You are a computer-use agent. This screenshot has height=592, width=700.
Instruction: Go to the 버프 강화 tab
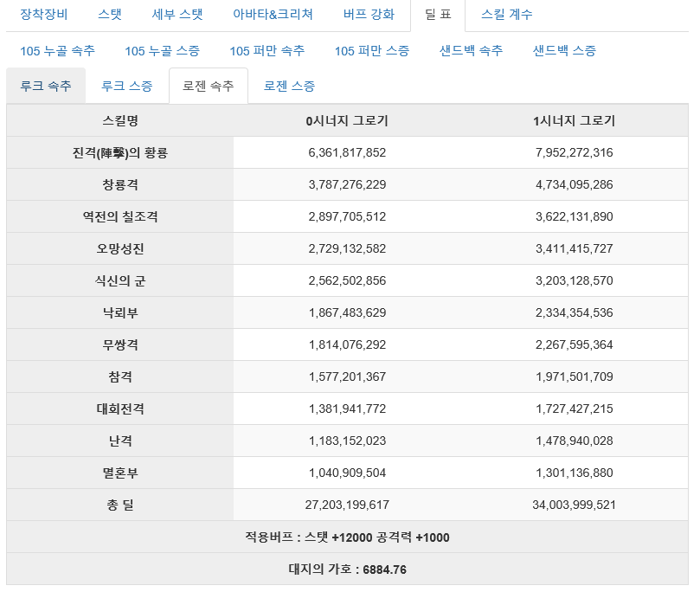[x=369, y=15]
